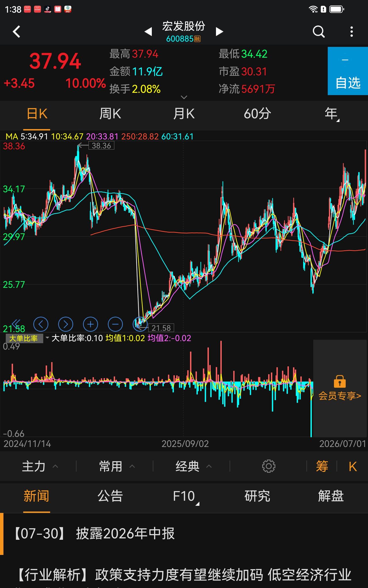The width and height of the screenshot is (368, 588).
Task: Remove stock from 自选 watchlist
Action: point(348,71)
